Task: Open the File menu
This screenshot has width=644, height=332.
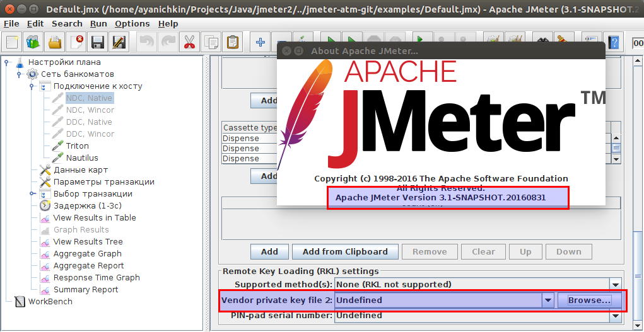Action: [11, 24]
